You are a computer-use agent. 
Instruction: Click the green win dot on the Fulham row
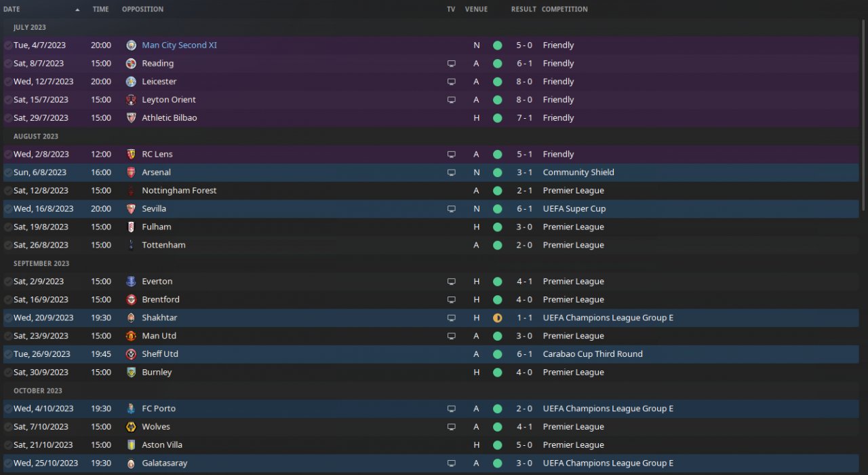[497, 227]
